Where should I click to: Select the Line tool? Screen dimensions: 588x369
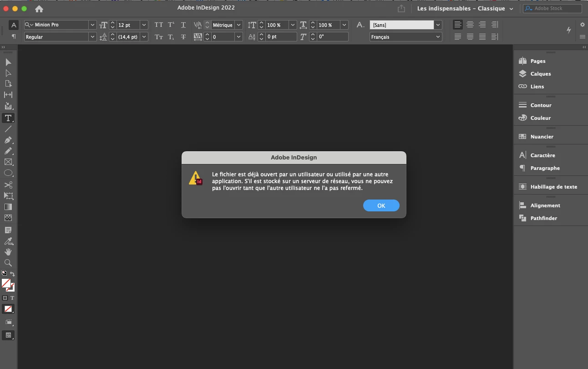pos(8,129)
